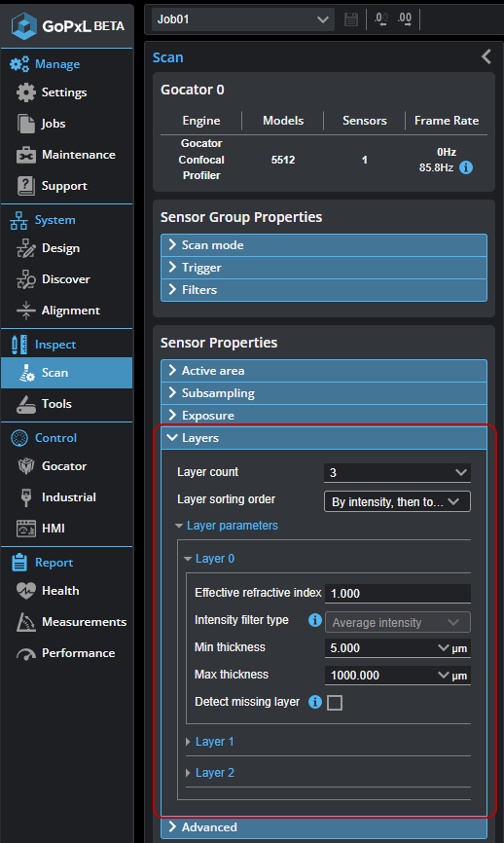Collapse the Scan panel with the arrow
Screen dimensions: 504x843
pos(486,56)
